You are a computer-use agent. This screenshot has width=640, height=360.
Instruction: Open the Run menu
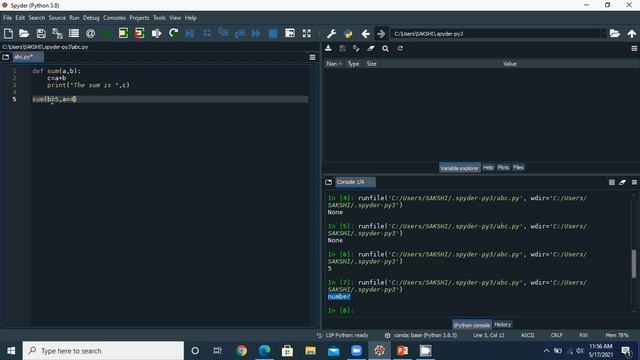[74, 18]
